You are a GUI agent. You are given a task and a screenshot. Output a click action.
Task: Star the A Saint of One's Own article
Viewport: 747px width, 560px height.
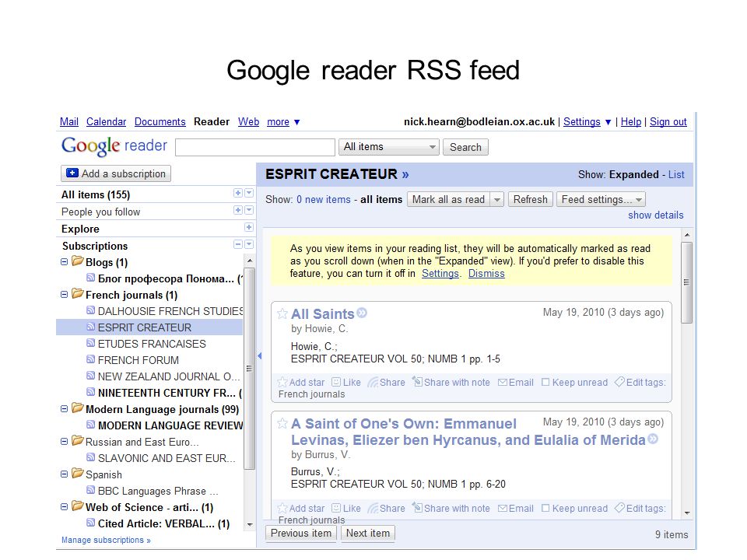[282, 423]
